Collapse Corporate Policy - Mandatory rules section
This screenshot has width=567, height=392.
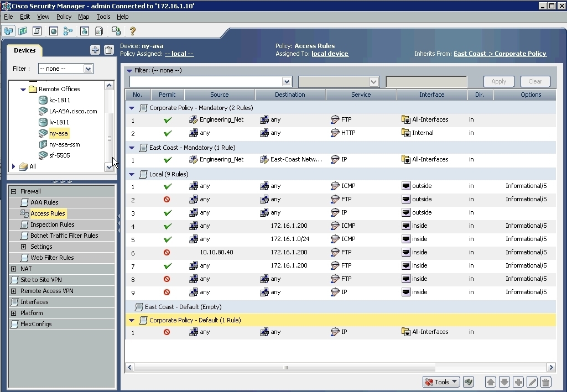pos(132,108)
